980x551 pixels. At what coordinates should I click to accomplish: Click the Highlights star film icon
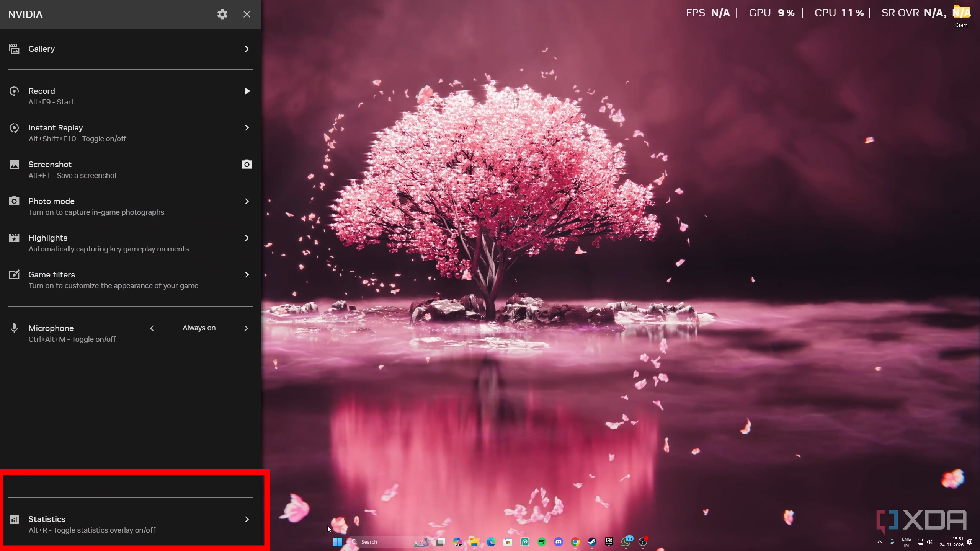(14, 238)
